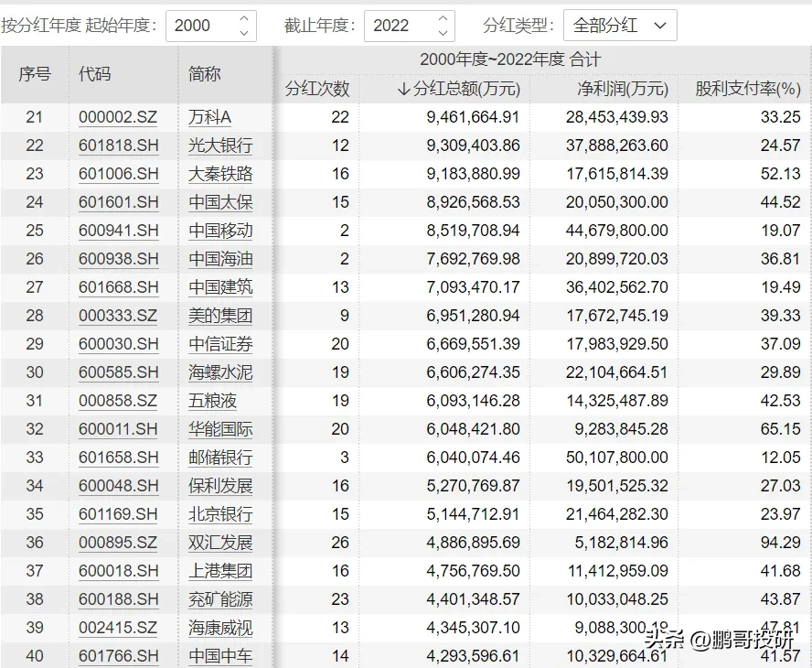
Task: Open stock code 601818.SH link
Action: coord(119,145)
